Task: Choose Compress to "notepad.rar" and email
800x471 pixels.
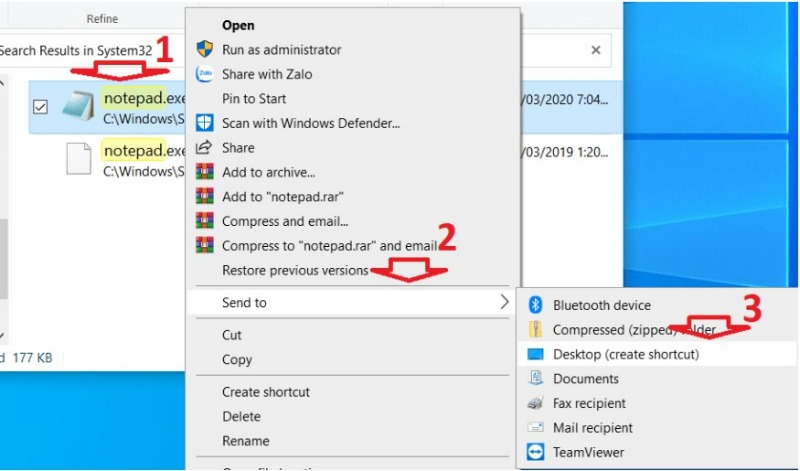Action: point(330,245)
